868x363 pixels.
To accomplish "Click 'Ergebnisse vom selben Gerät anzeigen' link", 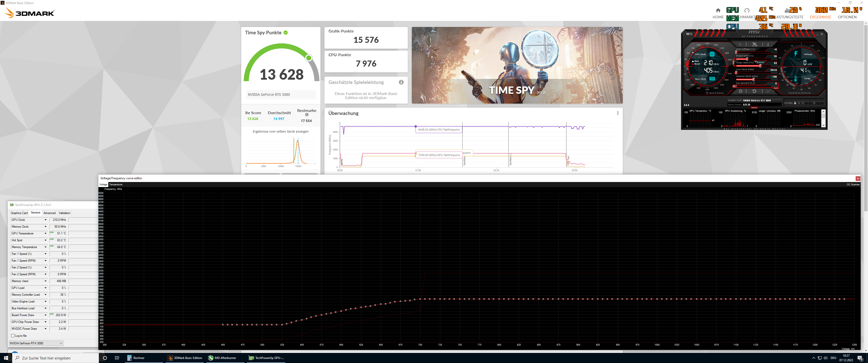I will 280,132.
